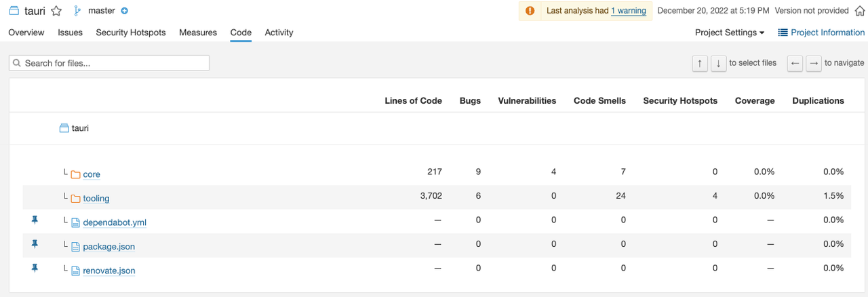Click the home icon at top right
The width and height of the screenshot is (868, 297).
click(860, 11)
